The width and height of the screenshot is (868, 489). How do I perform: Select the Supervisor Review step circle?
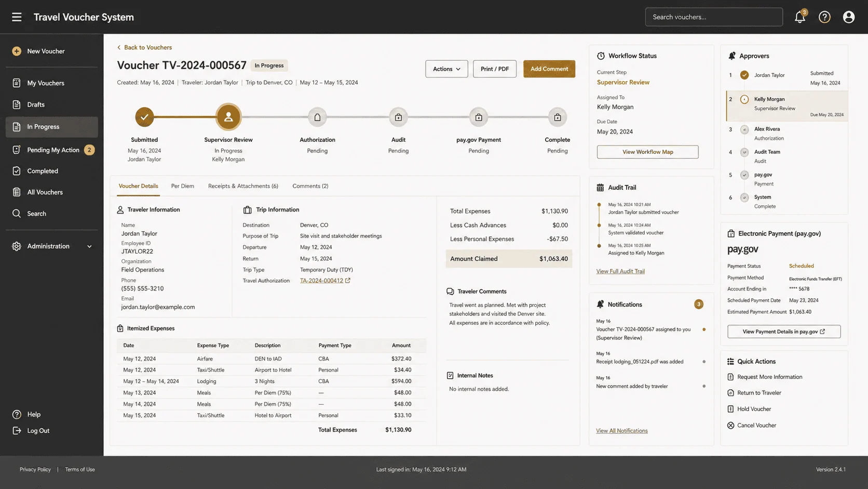228,117
